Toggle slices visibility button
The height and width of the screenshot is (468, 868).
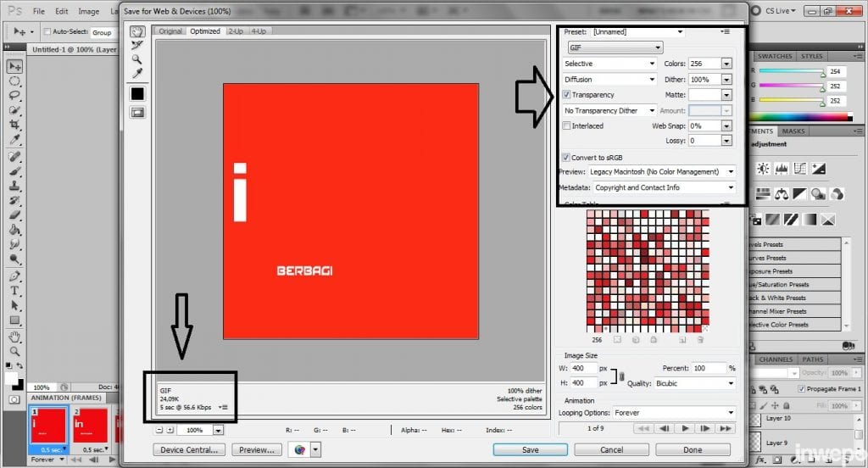pos(136,112)
